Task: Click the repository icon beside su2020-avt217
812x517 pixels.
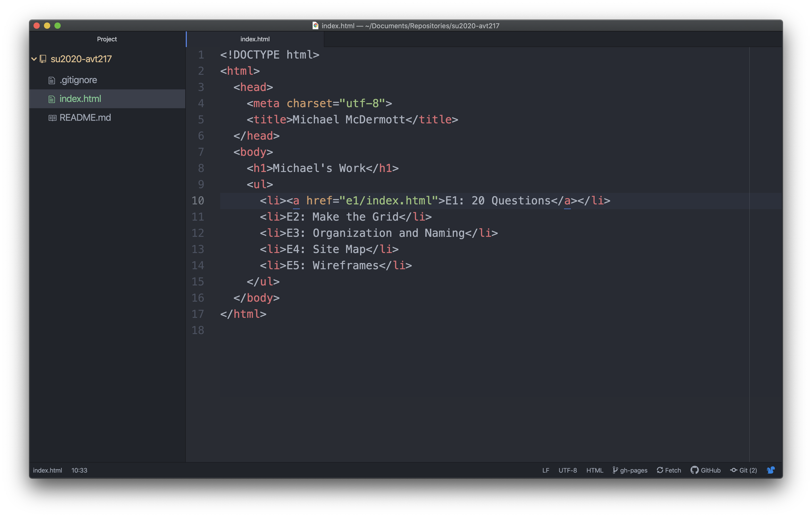Action: (x=43, y=59)
